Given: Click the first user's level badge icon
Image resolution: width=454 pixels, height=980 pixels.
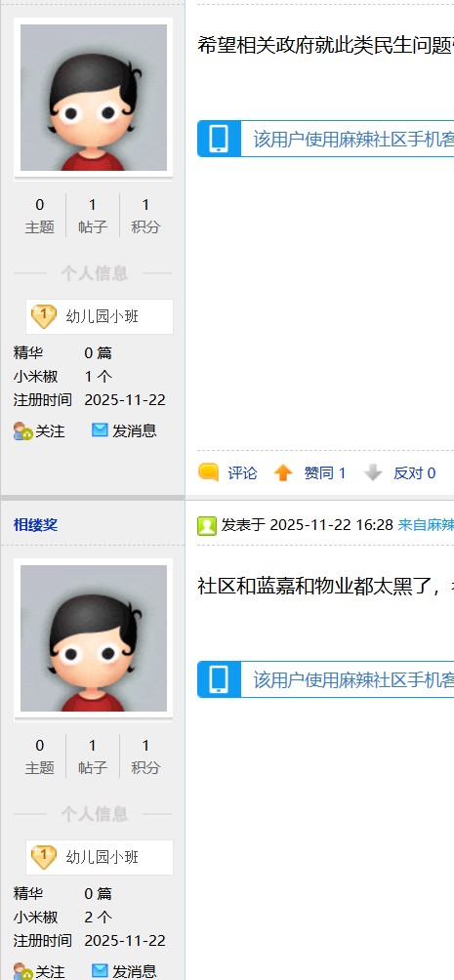Looking at the screenshot, I should [44, 317].
